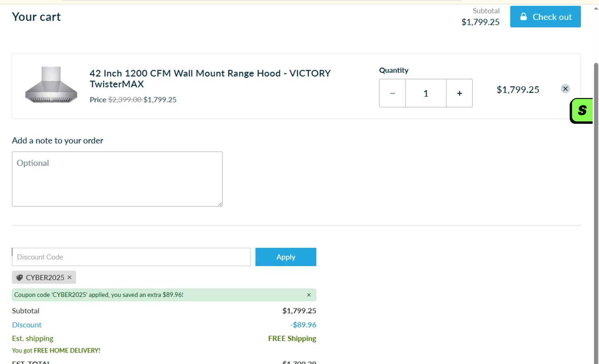Viewport: 599px width, 364px height.
Task: Click the tag icon on CYBER2025 chip
Action: pos(19,277)
